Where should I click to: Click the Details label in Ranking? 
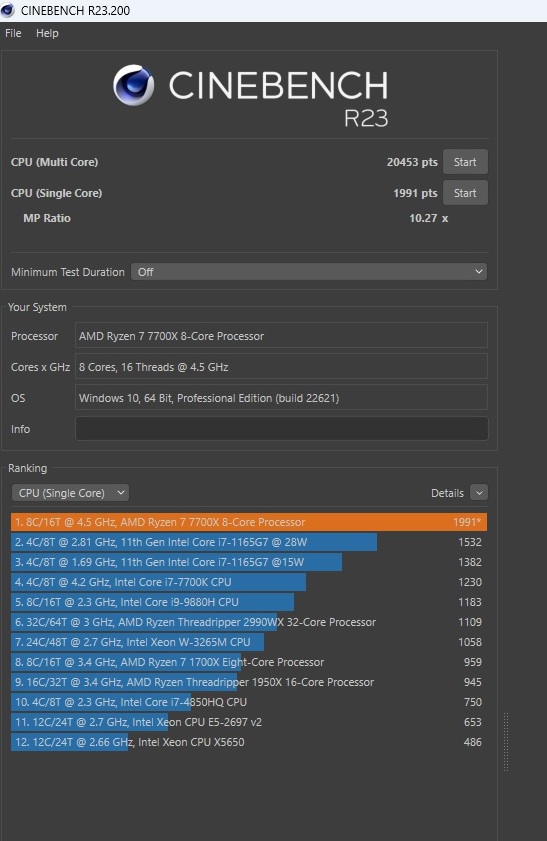[447, 493]
